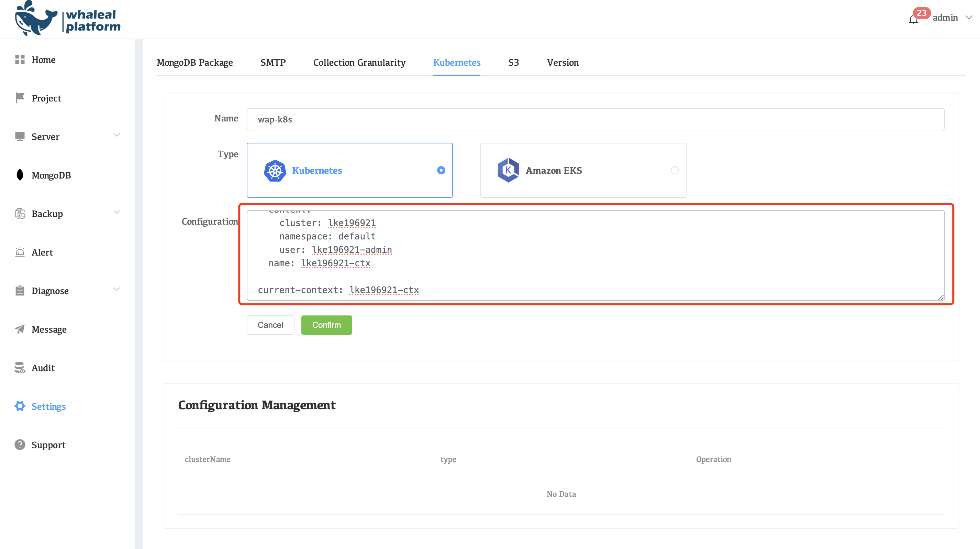Viewport: 980px width, 549px height.
Task: Switch to the SMTP tab
Action: pyautogui.click(x=273, y=63)
